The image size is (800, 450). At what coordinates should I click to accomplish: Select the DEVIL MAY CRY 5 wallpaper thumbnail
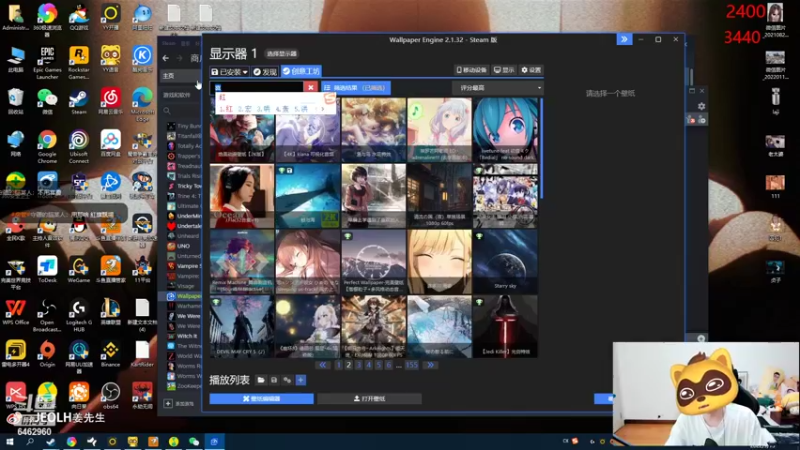coord(242,327)
